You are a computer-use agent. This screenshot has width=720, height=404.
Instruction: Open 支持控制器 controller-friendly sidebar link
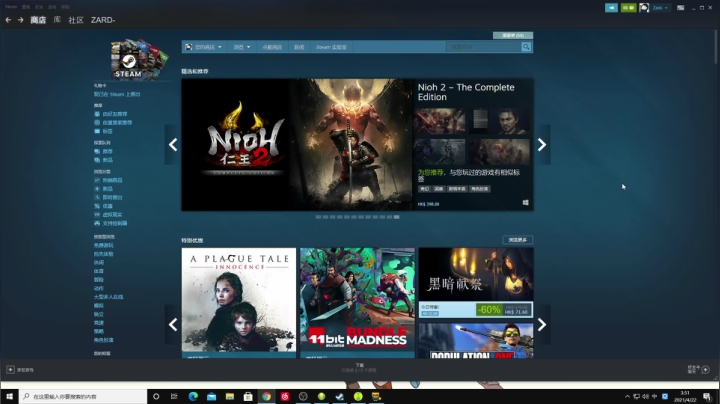(115, 223)
